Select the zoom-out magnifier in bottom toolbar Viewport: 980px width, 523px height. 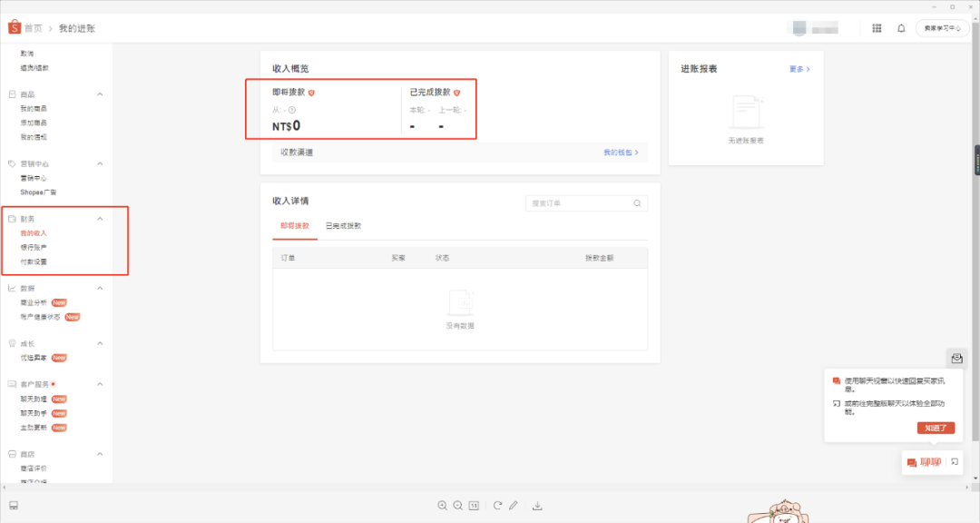point(458,506)
